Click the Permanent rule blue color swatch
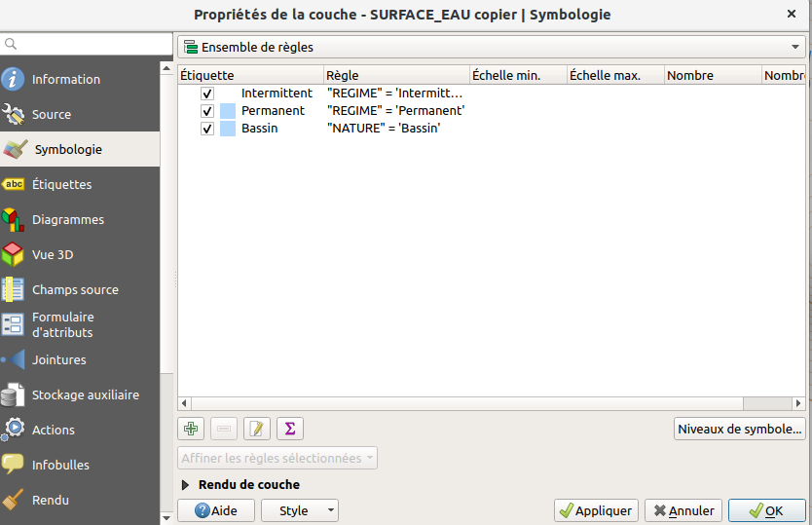Screen dimensions: 812x525 [x=228, y=111]
